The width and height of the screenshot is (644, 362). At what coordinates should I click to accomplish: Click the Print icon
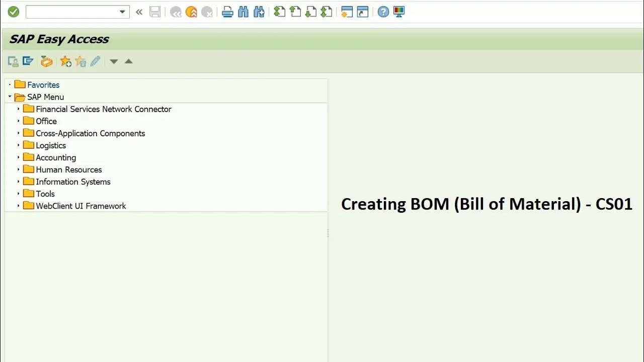click(227, 12)
